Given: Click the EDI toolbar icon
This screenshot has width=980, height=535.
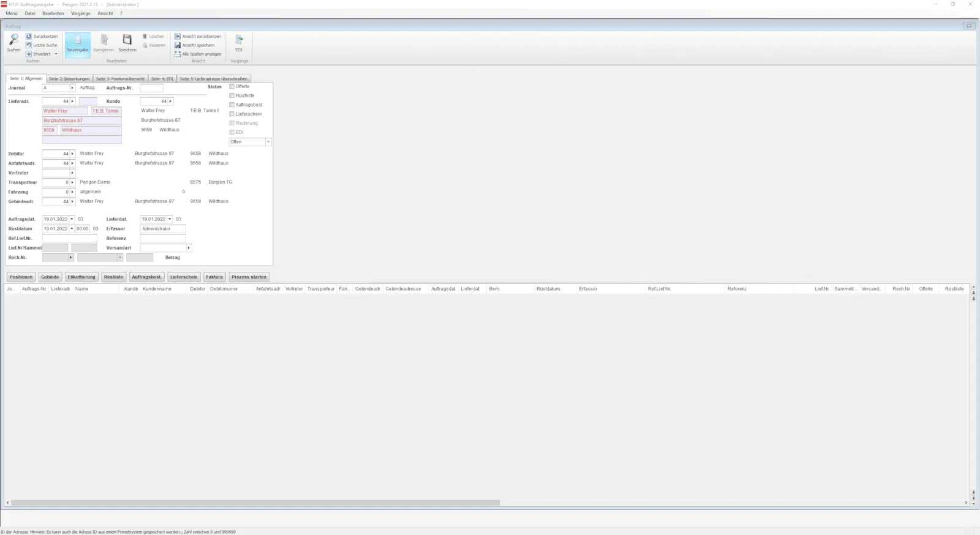Looking at the screenshot, I should (x=239, y=40).
